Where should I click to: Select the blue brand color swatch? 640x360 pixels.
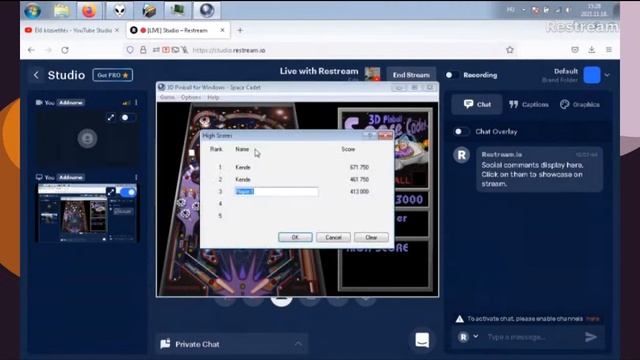pos(592,75)
